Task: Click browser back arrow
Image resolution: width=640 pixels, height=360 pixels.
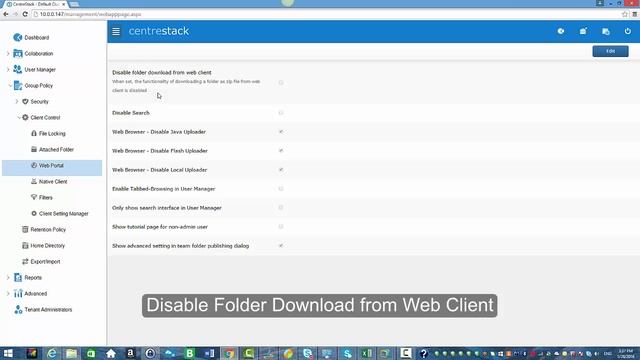Action: [x=6, y=14]
